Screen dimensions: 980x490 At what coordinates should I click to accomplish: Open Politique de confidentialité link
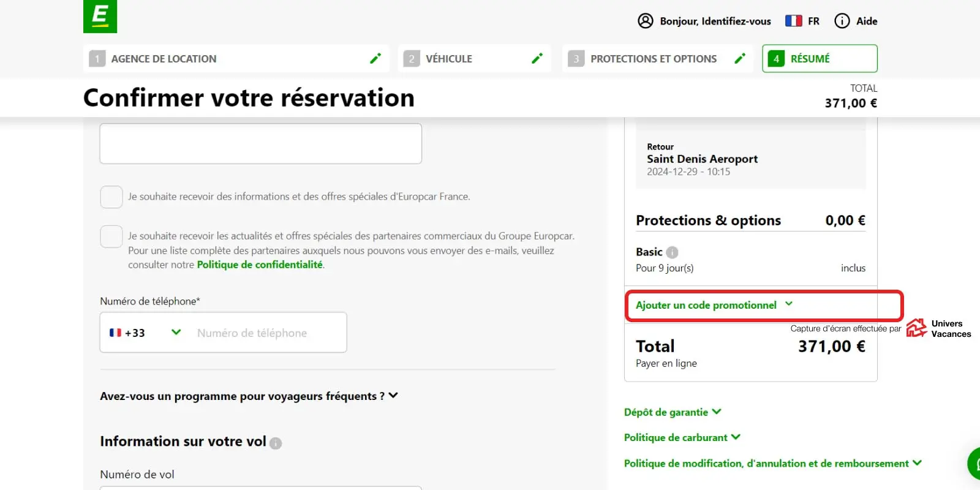pos(260,265)
